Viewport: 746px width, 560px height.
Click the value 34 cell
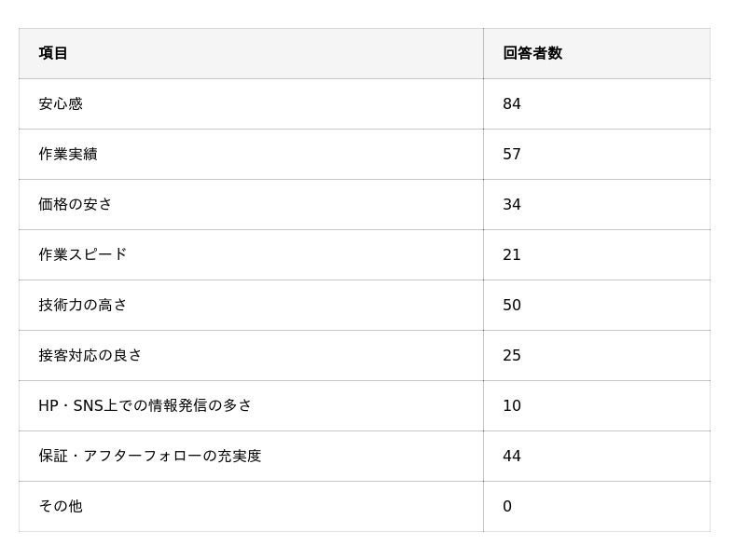pos(512,204)
